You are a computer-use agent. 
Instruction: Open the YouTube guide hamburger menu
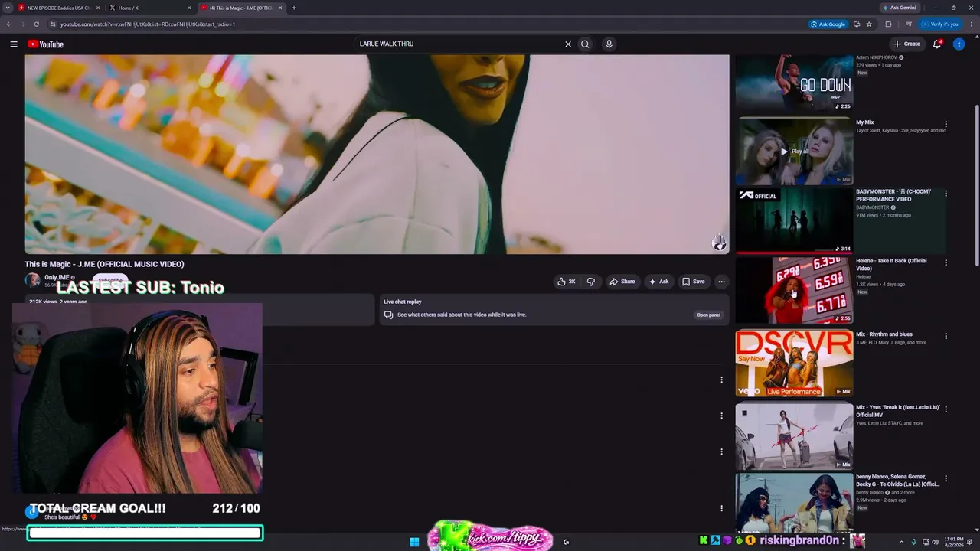click(13, 44)
